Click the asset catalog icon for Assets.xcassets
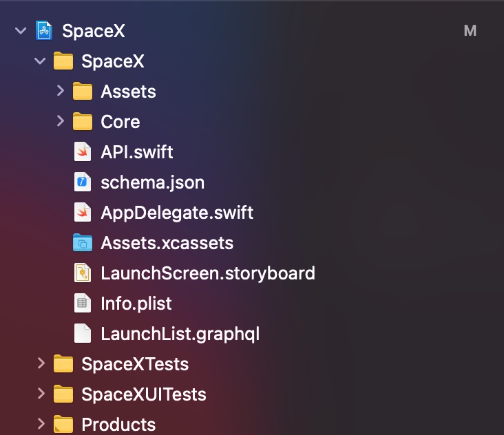Image resolution: width=504 pixels, height=435 pixels. click(83, 243)
